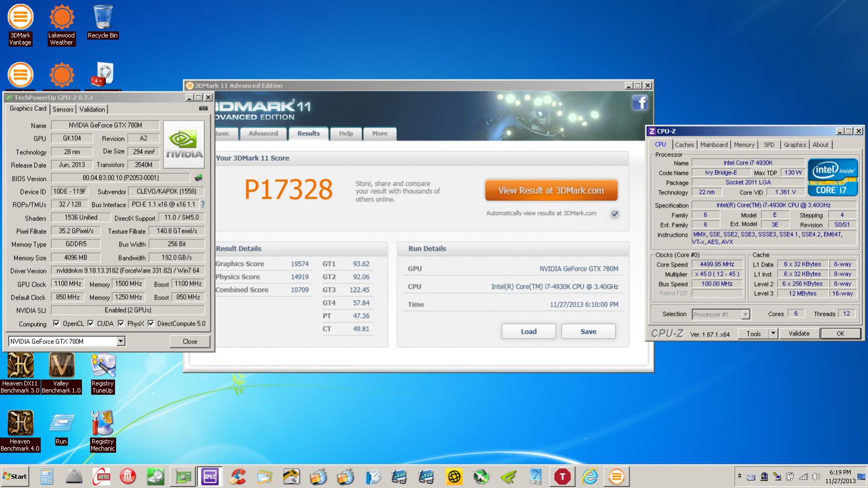Open Registry Mechanic desktop icon
This screenshot has height=488, width=868.
103,431
